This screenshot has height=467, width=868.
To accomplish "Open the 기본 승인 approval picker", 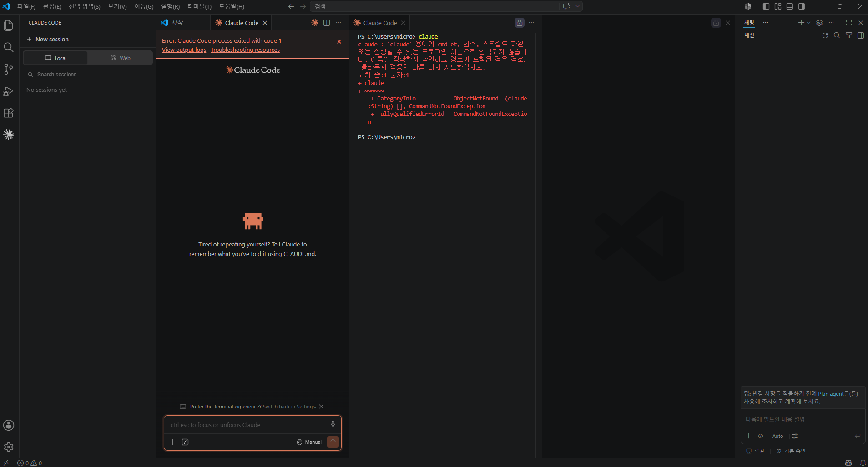I will point(791,451).
